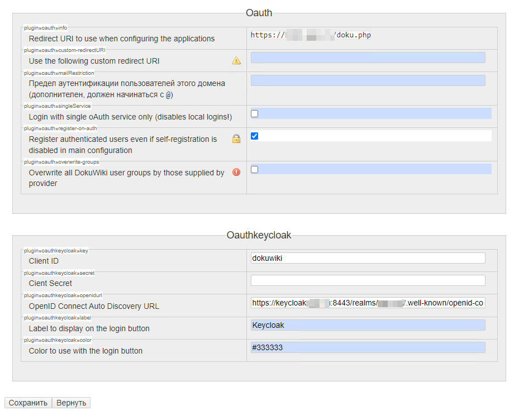Viewport: 519px width, 420px height.
Task: Click the login button label field Keycloak
Action: tap(368, 325)
